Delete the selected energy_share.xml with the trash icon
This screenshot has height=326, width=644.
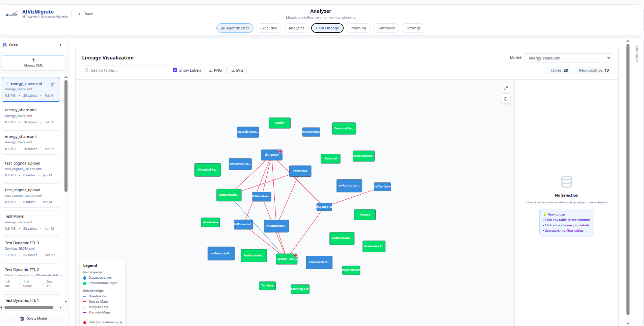coord(53,84)
